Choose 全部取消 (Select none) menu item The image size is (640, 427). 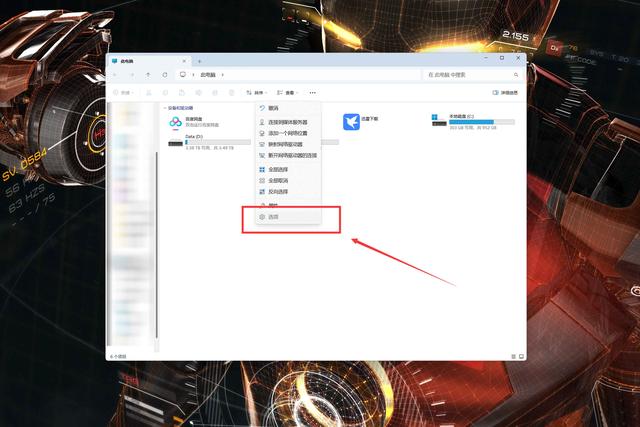[288, 180]
